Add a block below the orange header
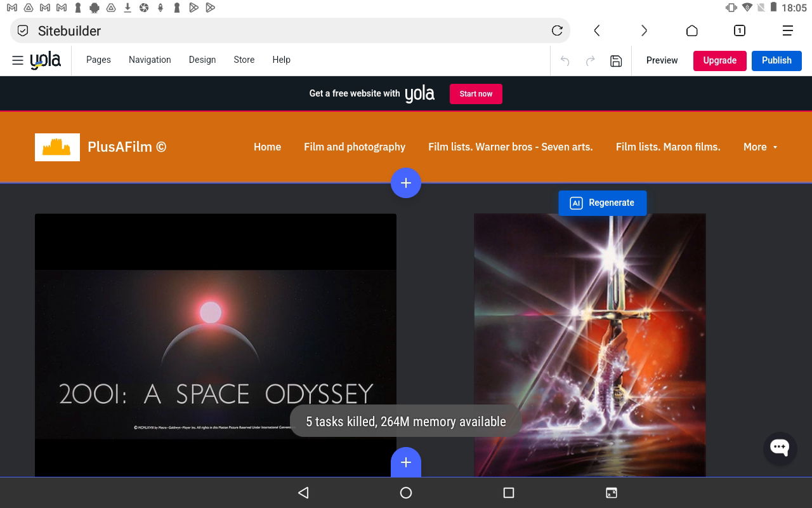Viewport: 812px width, 508px height. [x=406, y=183]
